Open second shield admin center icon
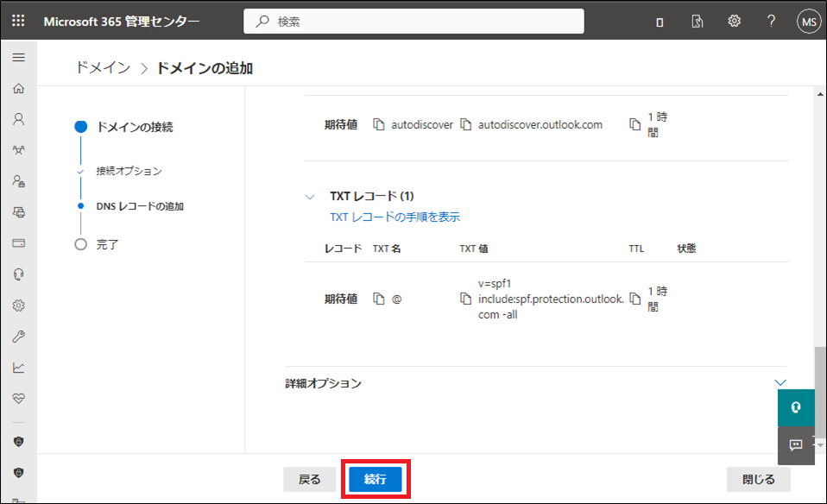The image size is (827, 504). pyautogui.click(x=18, y=473)
